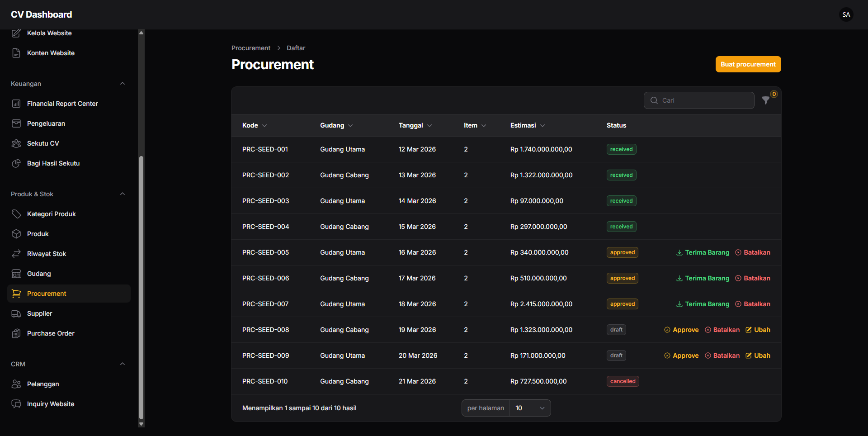Open the filter funnel icon above the table
This screenshot has height=436, width=868.
point(766,100)
